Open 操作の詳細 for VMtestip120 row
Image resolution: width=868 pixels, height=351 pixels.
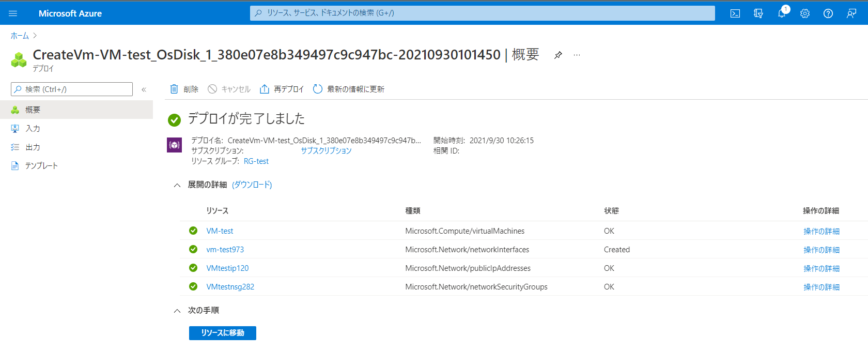pyautogui.click(x=821, y=268)
